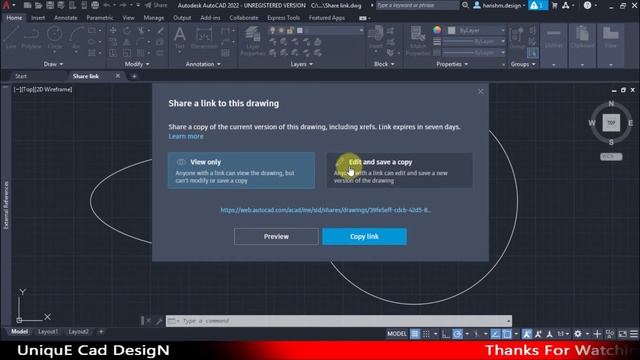Screen dimensions: 640x360
Task: Click the Preview button
Action: tap(276, 236)
